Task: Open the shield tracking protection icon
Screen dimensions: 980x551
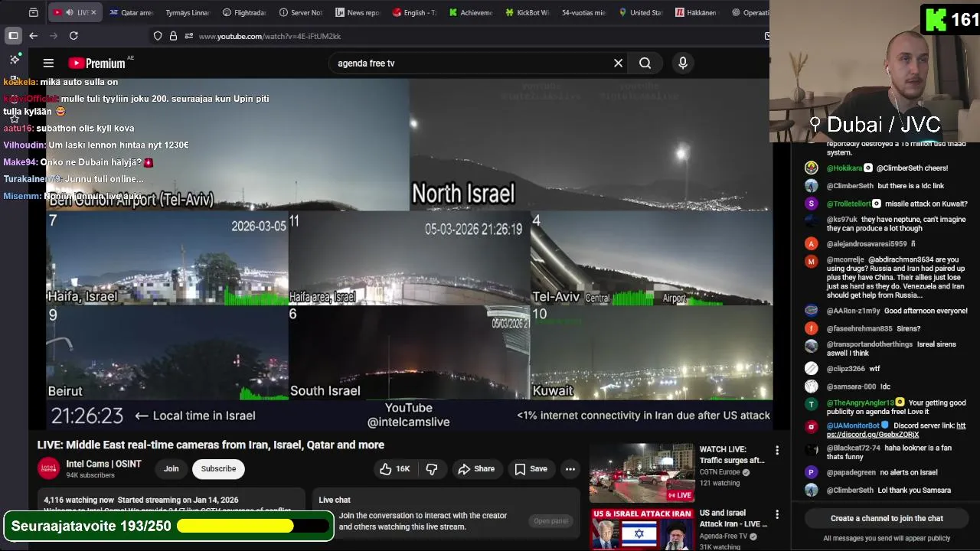Action: (158, 36)
